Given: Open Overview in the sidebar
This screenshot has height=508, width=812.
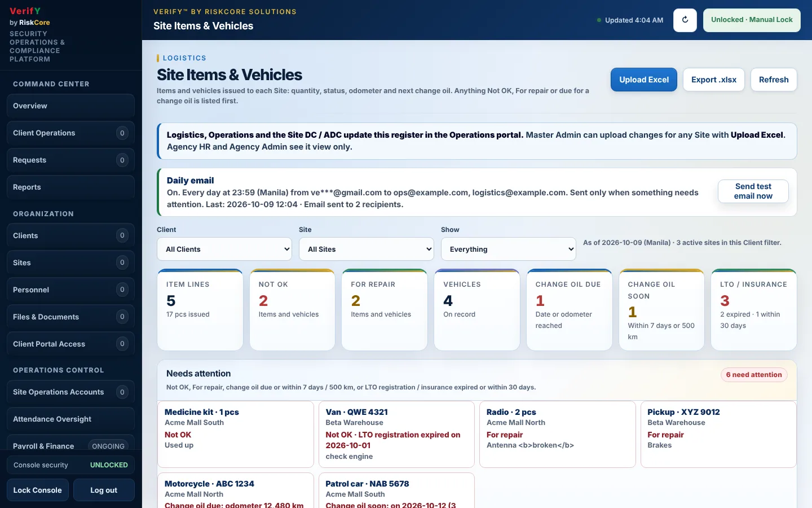Looking at the screenshot, I should click(x=70, y=106).
